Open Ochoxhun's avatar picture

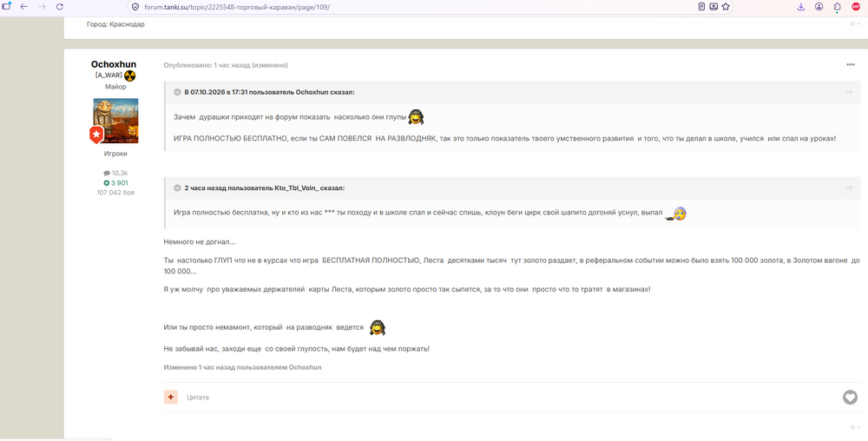tap(115, 121)
